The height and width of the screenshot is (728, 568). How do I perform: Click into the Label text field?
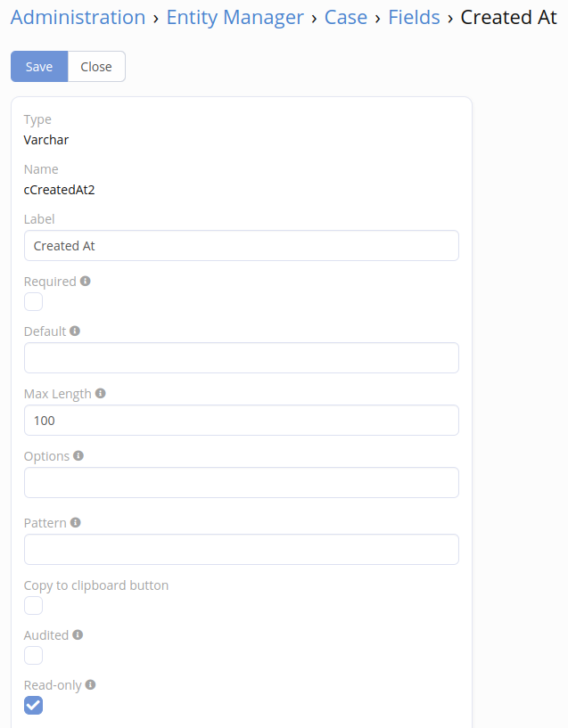[x=241, y=246]
